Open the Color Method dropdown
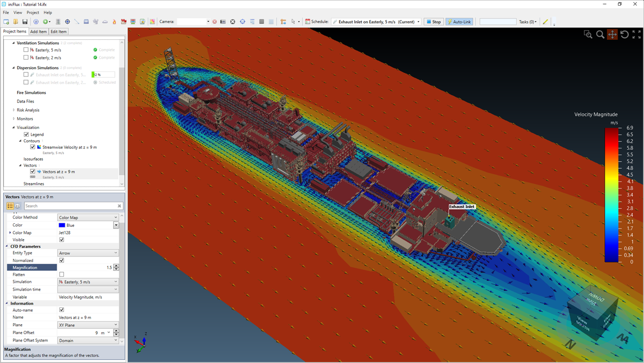 click(88, 218)
